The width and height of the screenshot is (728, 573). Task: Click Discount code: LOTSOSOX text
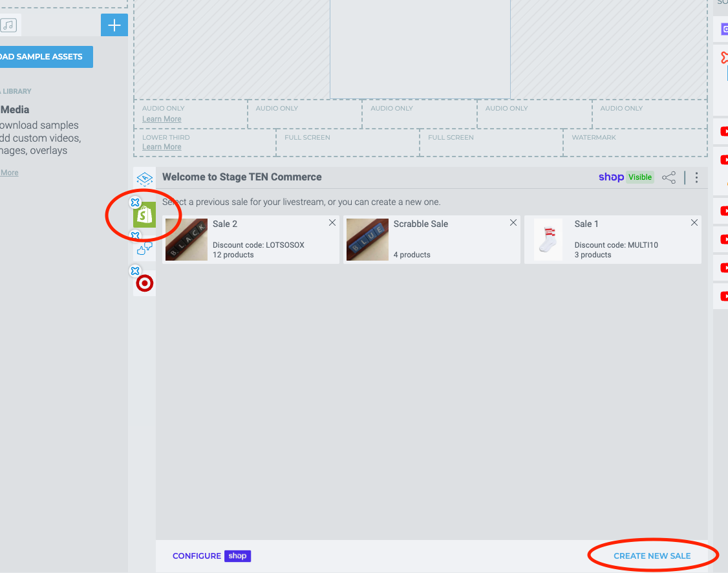coord(258,244)
